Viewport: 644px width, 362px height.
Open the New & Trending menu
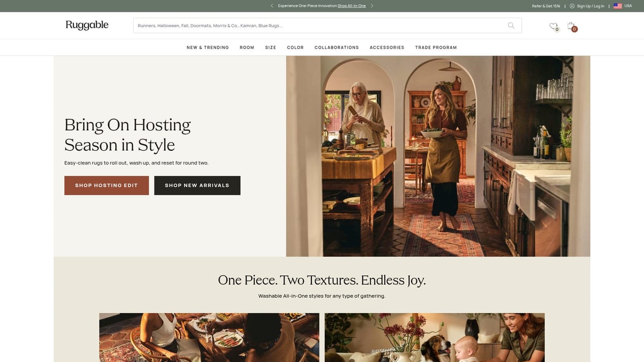pos(208,47)
